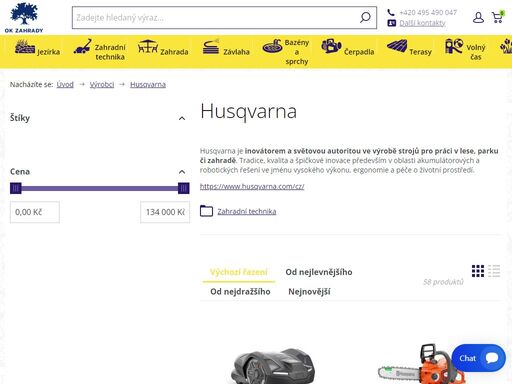Select Výchozí řazení sorting tab
Screen dimensions: 512x384
point(239,272)
